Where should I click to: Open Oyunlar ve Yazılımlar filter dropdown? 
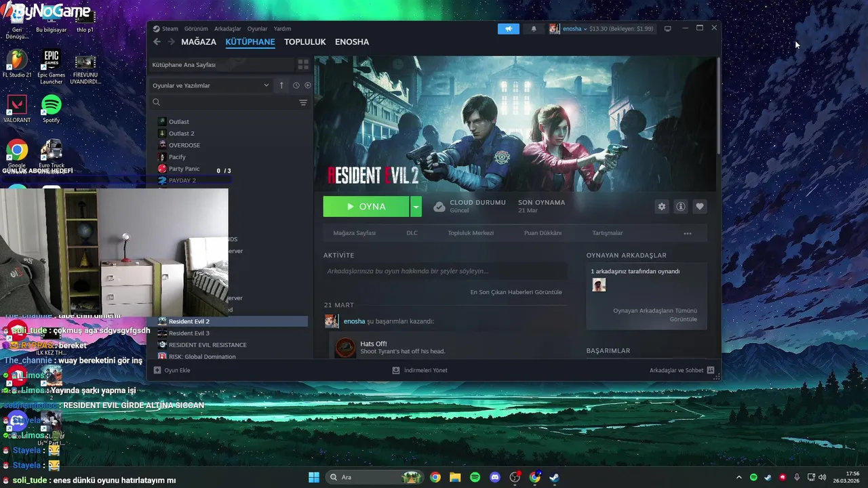click(210, 85)
